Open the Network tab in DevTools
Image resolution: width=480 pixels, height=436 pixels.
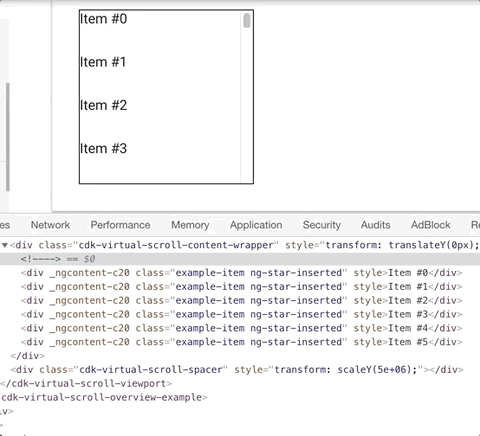point(50,225)
